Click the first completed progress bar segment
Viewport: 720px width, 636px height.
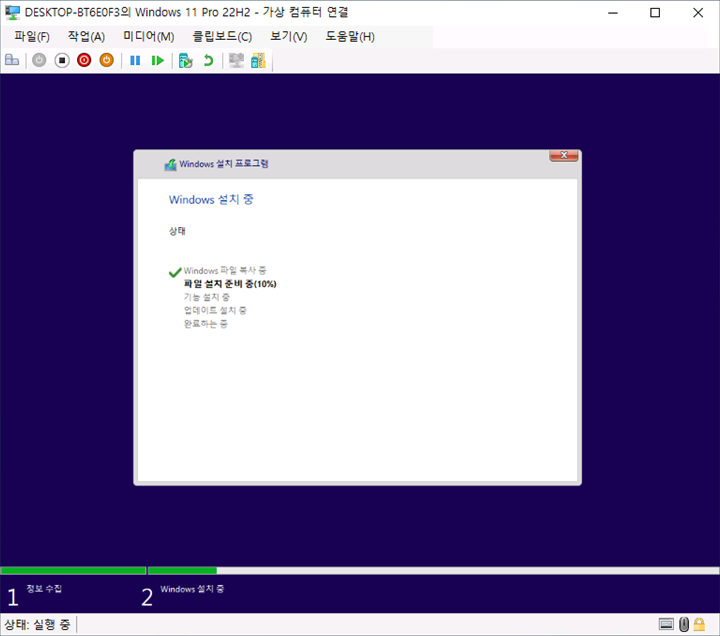(73, 571)
